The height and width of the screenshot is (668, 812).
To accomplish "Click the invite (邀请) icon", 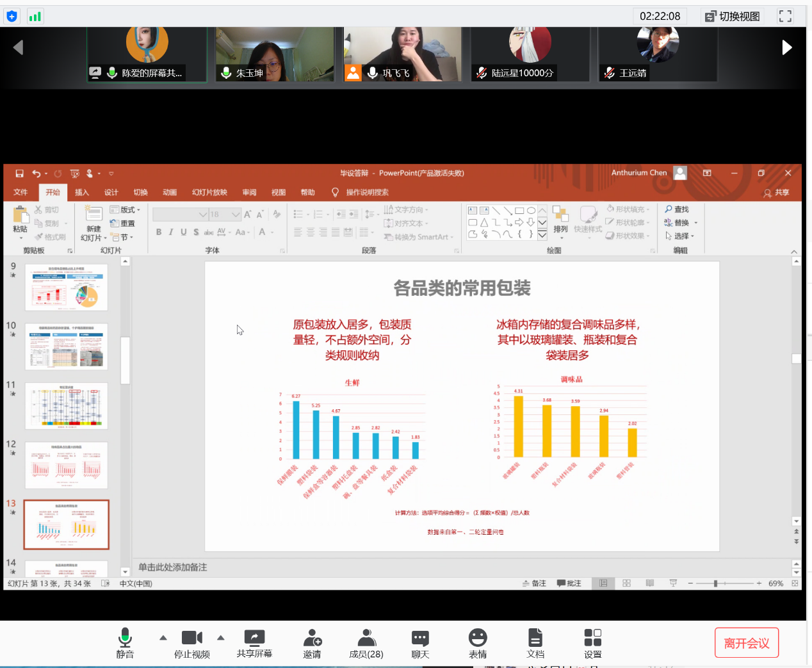I will 312,638.
